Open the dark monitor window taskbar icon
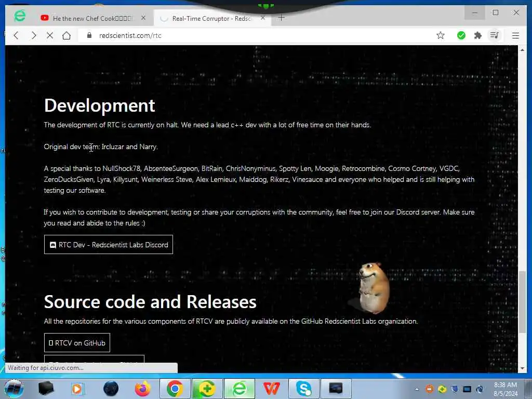 point(336,389)
